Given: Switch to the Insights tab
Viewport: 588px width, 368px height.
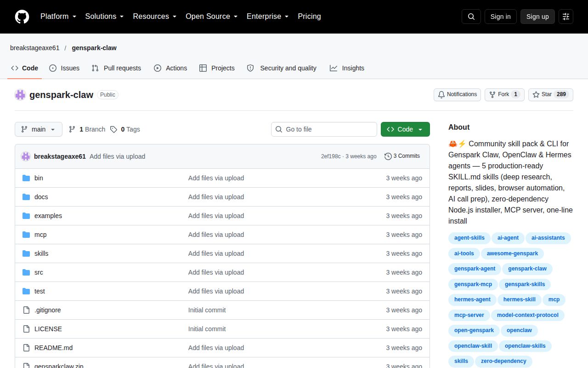Looking at the screenshot, I should pos(347,68).
